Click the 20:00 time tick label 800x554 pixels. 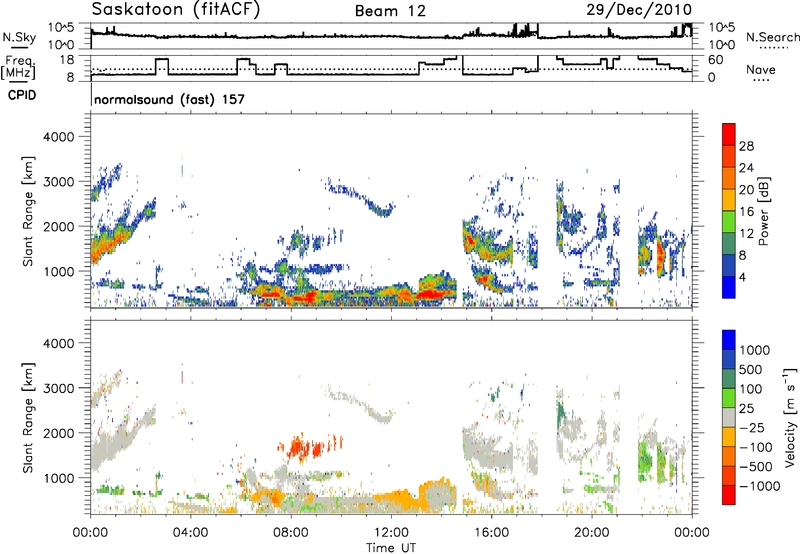(591, 533)
